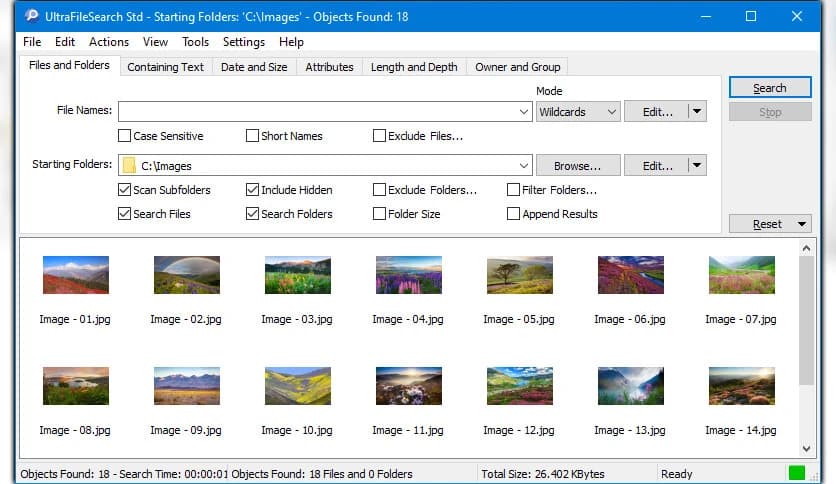Choose thumbnail of Image - 12.jpg
836x484 pixels.
coord(520,386)
